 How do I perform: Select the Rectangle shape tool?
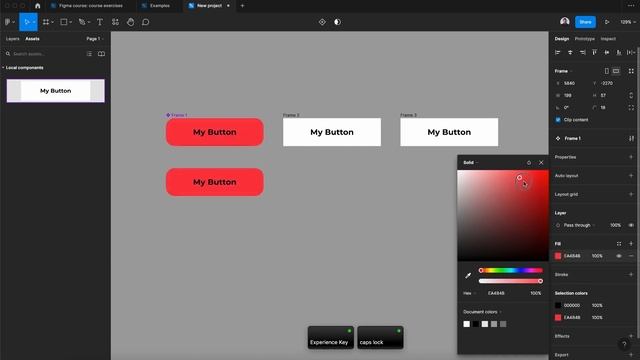point(64,22)
